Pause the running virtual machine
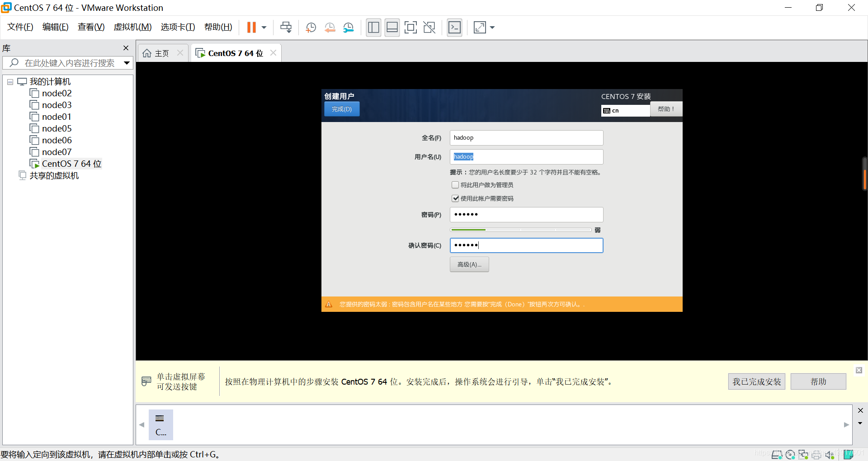Image resolution: width=868 pixels, height=461 pixels. 251,28
